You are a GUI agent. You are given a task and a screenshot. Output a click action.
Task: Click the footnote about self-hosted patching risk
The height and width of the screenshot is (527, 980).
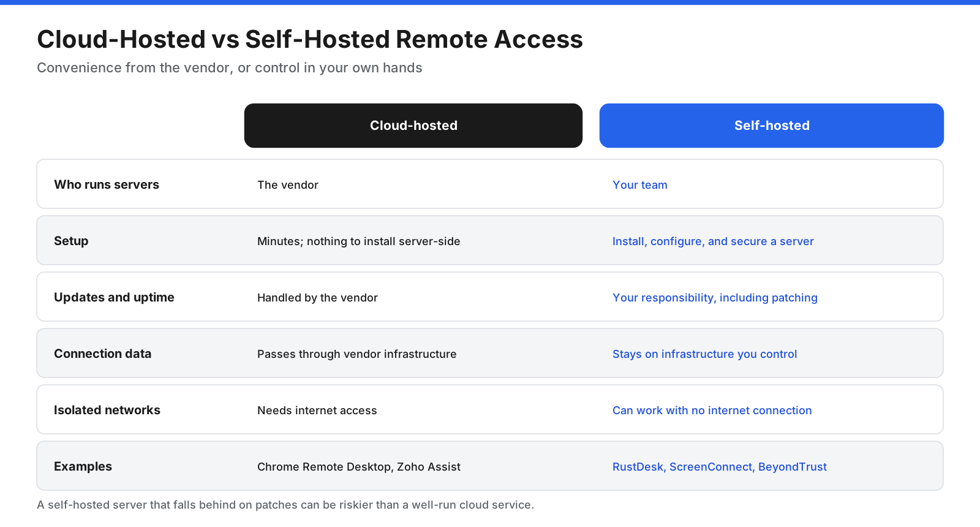285,505
